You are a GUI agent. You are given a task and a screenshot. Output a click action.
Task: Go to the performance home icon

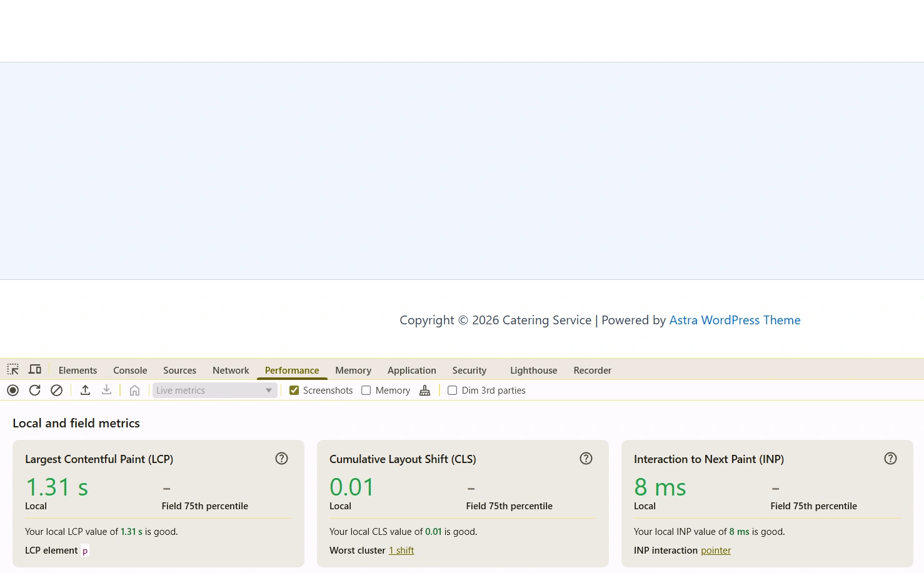click(134, 391)
